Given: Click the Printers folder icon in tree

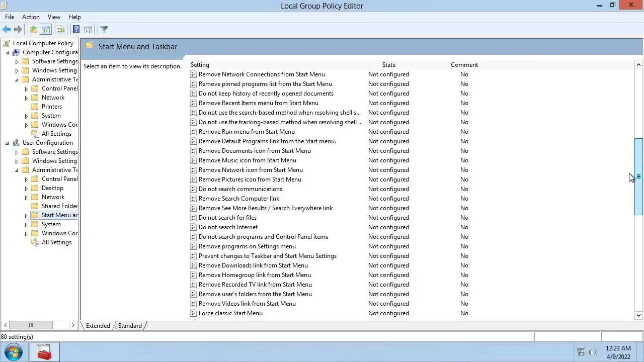Looking at the screenshot, I should [35, 107].
